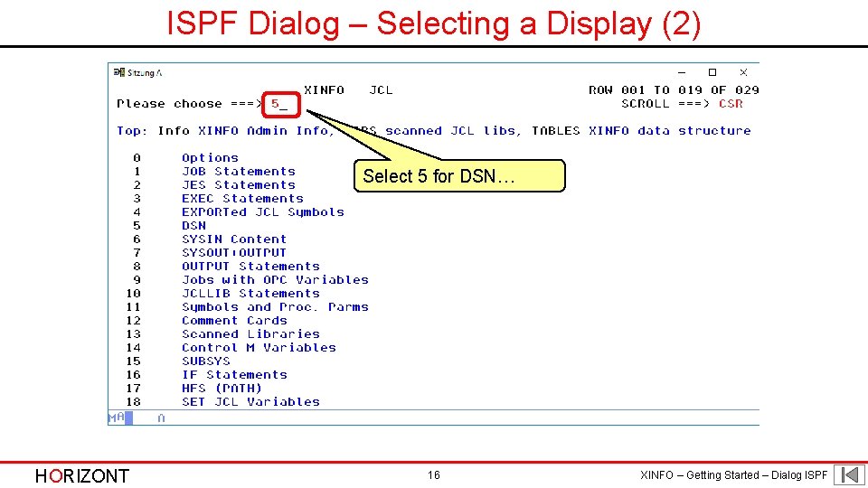Select 'JES Statements' entry
The width and height of the screenshot is (868, 488).
(x=239, y=184)
